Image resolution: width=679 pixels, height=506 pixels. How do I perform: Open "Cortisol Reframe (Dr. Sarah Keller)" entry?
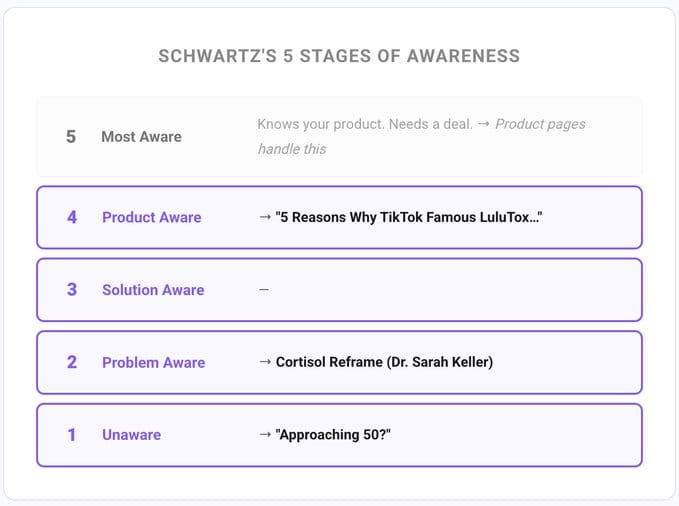384,362
